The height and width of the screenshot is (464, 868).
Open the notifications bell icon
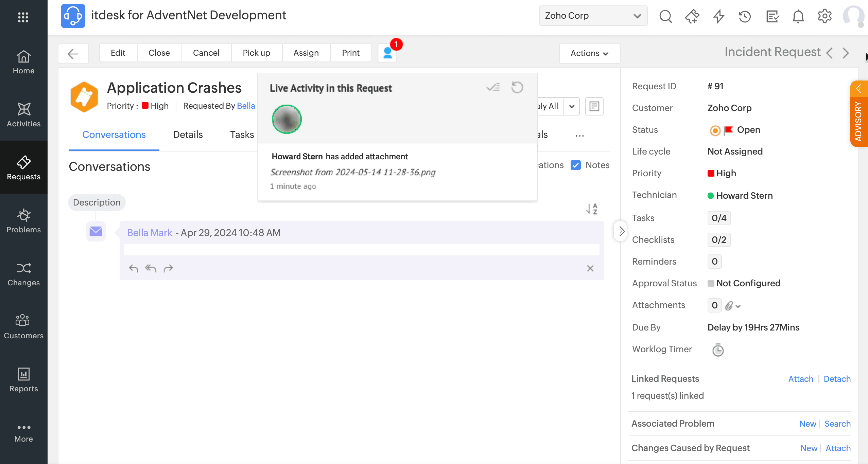point(798,16)
